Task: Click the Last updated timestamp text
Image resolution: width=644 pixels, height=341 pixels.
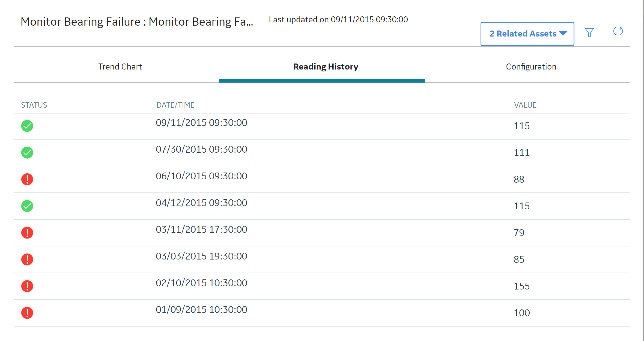Action: click(338, 20)
